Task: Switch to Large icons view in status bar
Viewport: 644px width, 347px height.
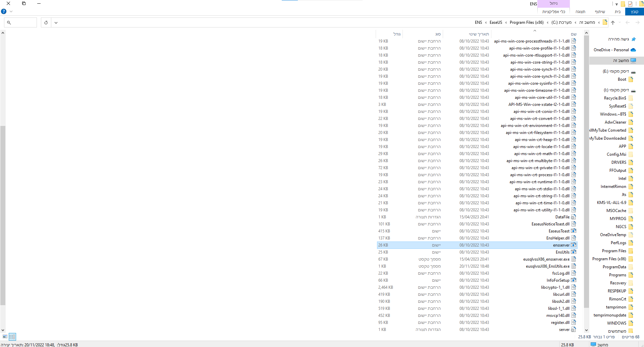Action: coord(5,337)
